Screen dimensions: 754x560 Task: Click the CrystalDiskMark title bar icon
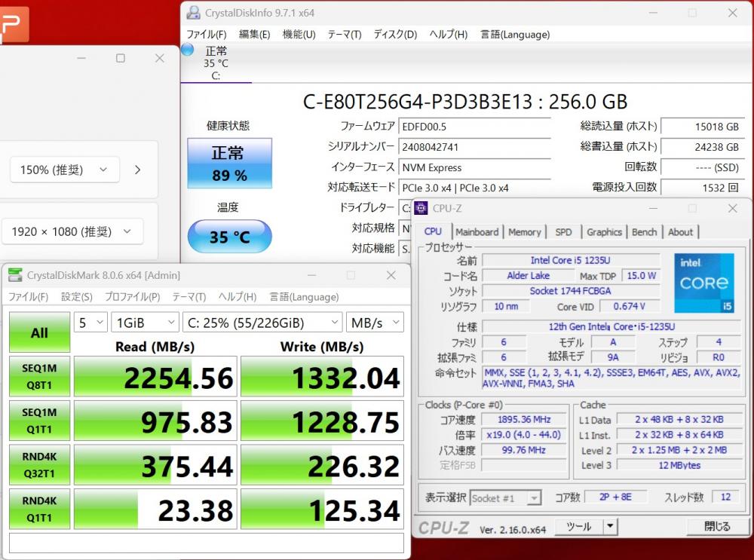click(x=15, y=275)
